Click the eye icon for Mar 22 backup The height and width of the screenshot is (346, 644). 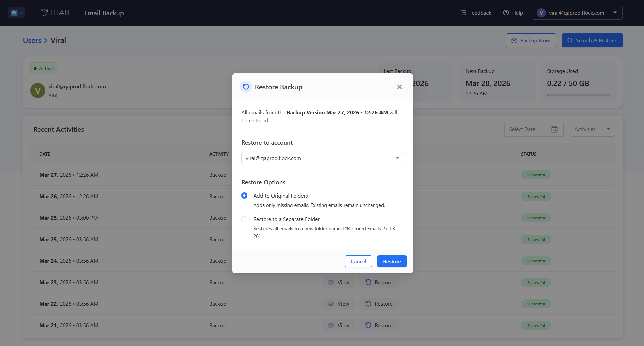[331, 304]
